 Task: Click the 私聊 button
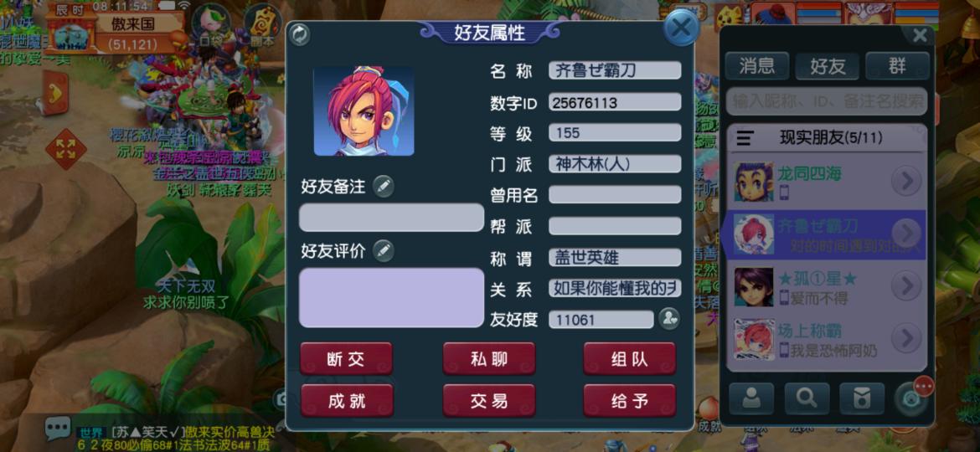point(489,359)
